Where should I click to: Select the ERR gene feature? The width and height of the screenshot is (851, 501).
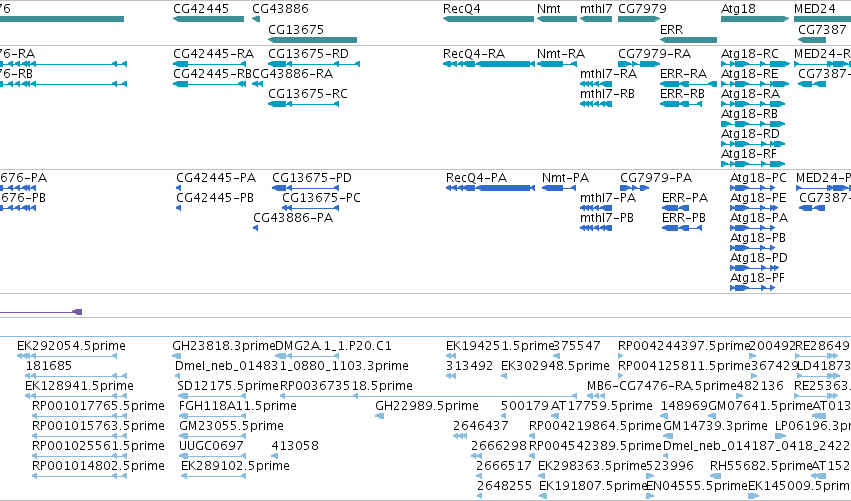point(689,40)
